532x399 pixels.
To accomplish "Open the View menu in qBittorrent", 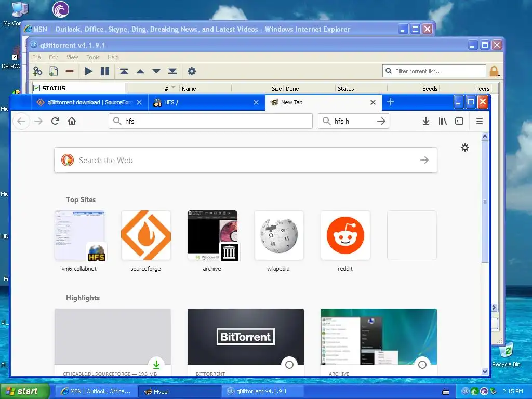I will (72, 57).
